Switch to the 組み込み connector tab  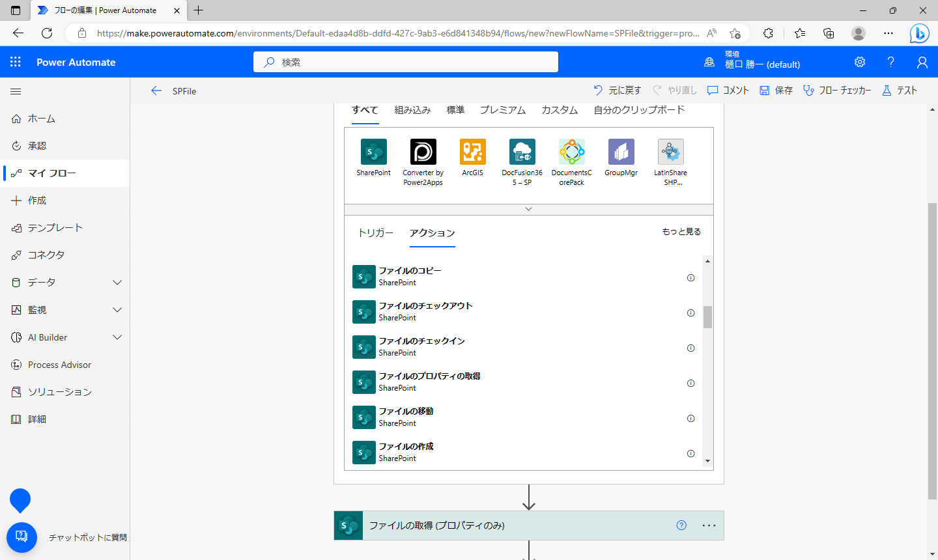coord(412,110)
